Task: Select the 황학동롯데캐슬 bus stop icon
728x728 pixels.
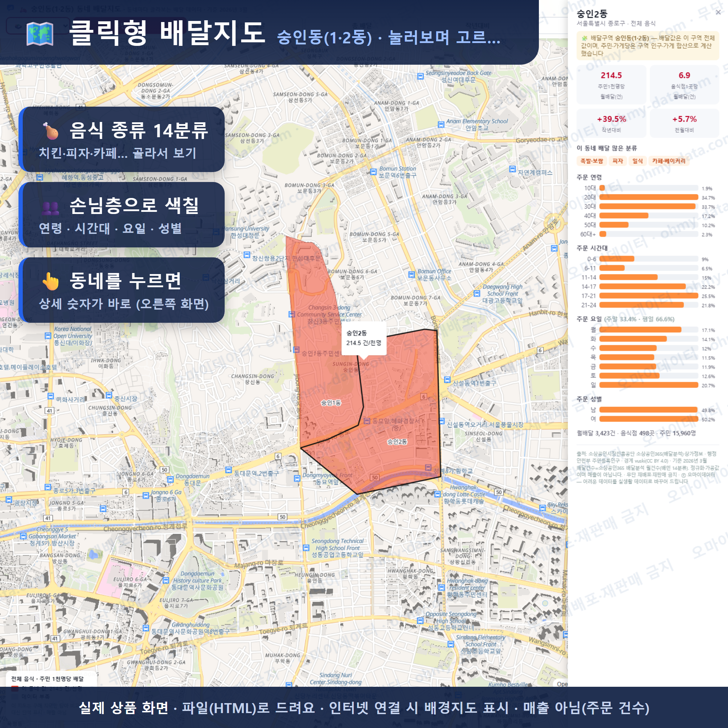Action: [x=438, y=494]
